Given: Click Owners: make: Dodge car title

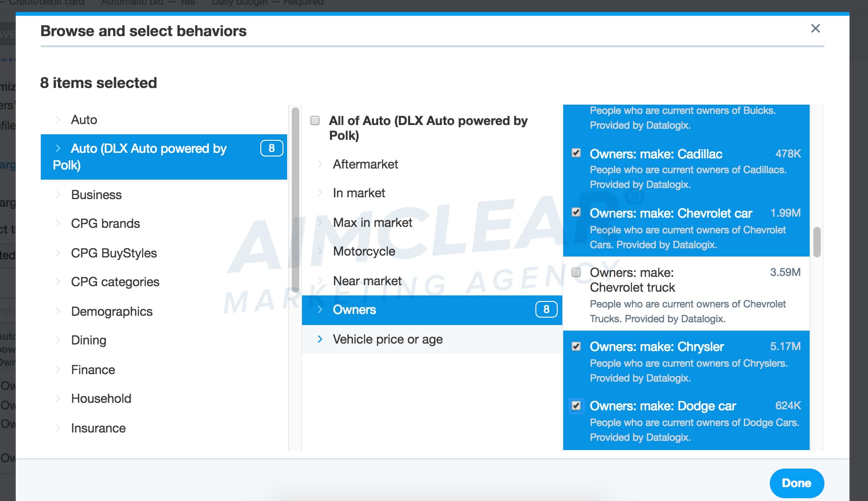Looking at the screenshot, I should tap(663, 406).
